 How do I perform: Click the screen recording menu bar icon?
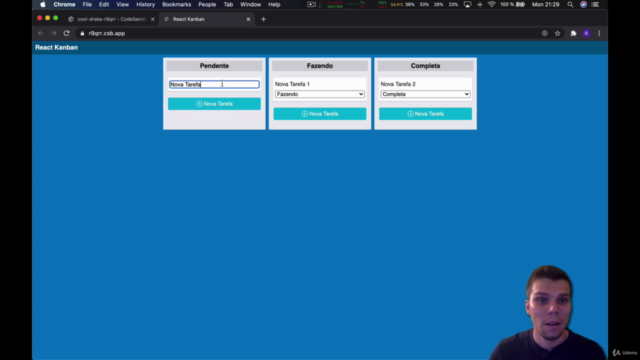(x=311, y=4)
